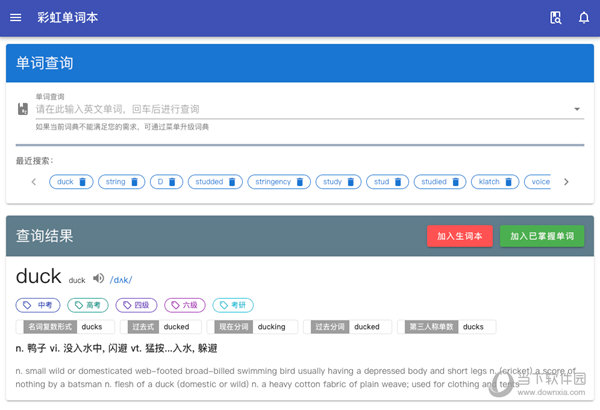Open the hamburger navigation menu
This screenshot has height=410, width=600.
(x=15, y=18)
